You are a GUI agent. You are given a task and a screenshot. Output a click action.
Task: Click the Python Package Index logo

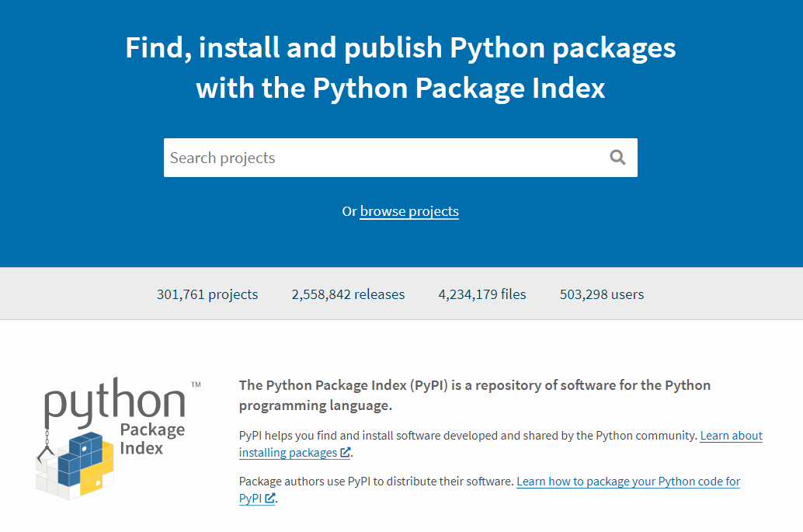coord(118,439)
